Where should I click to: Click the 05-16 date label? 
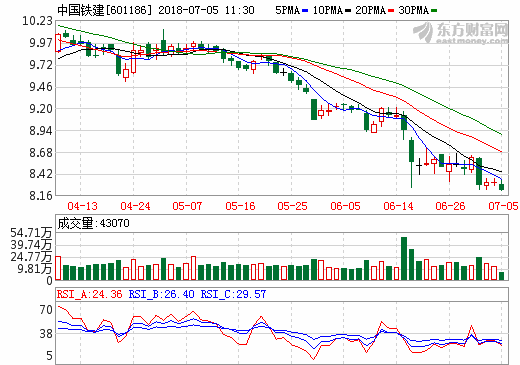click(x=240, y=206)
